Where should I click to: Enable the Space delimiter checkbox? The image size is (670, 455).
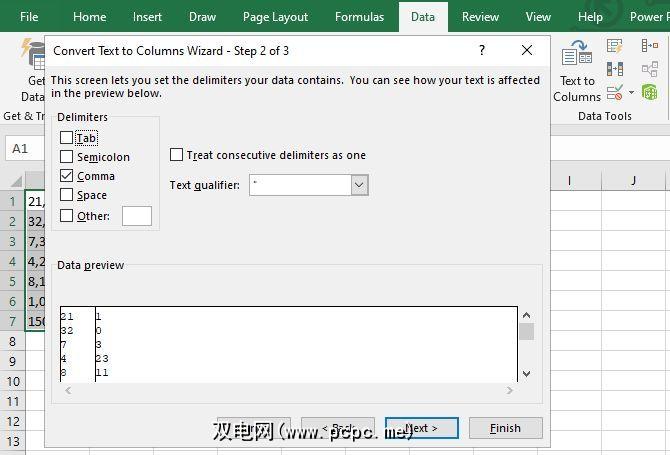click(66, 195)
